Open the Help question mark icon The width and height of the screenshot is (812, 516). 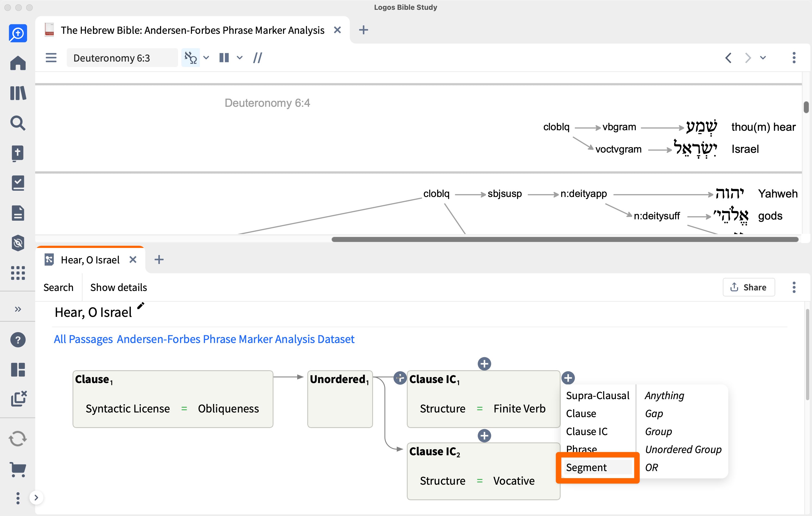coord(18,340)
